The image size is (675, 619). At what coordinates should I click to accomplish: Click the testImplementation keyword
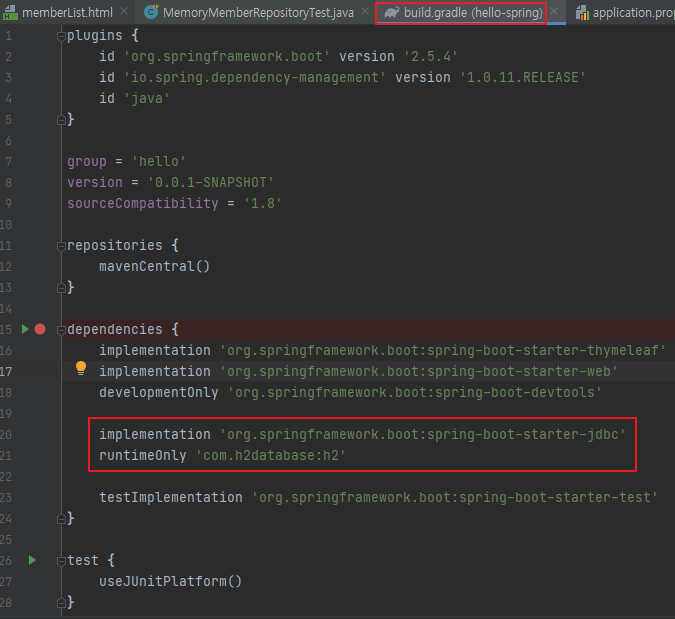[x=170, y=498]
